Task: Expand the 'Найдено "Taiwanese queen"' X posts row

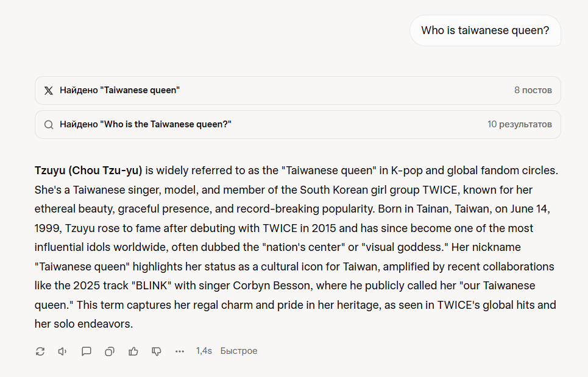Action: (x=119, y=91)
